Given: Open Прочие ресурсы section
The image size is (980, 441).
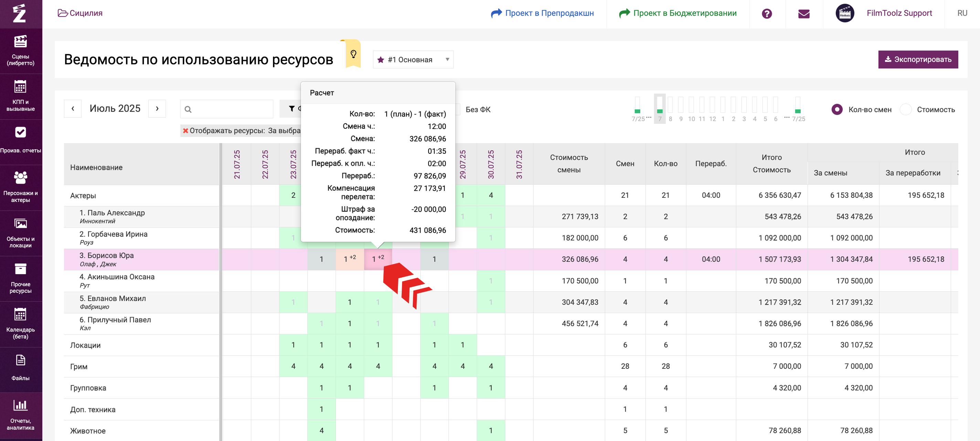Looking at the screenshot, I should point(21,278).
